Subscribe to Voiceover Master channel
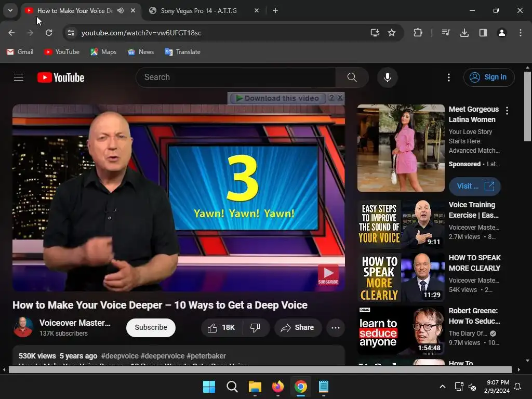The width and height of the screenshot is (532, 399). click(151, 327)
